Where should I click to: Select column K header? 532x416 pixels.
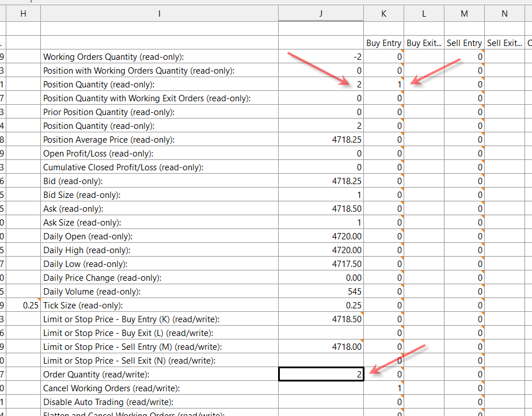coord(383,14)
